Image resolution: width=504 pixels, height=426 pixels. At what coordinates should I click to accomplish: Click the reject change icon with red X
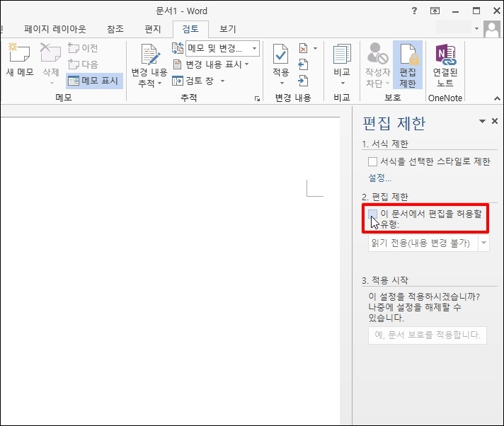pos(303,49)
